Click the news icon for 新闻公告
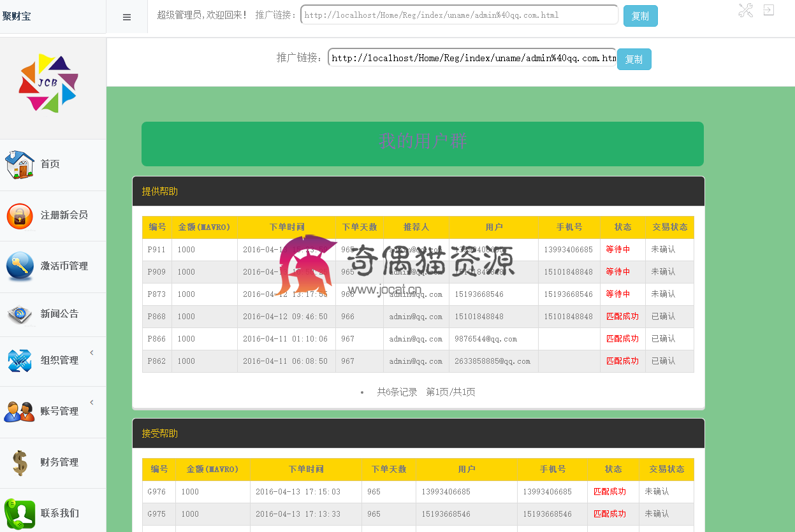Viewport: 795px width, 532px height. (x=20, y=314)
